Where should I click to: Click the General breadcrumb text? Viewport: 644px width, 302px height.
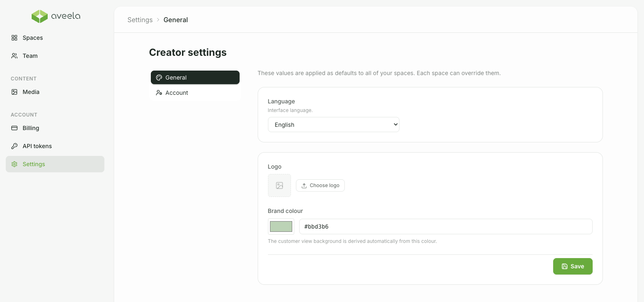coord(175,20)
